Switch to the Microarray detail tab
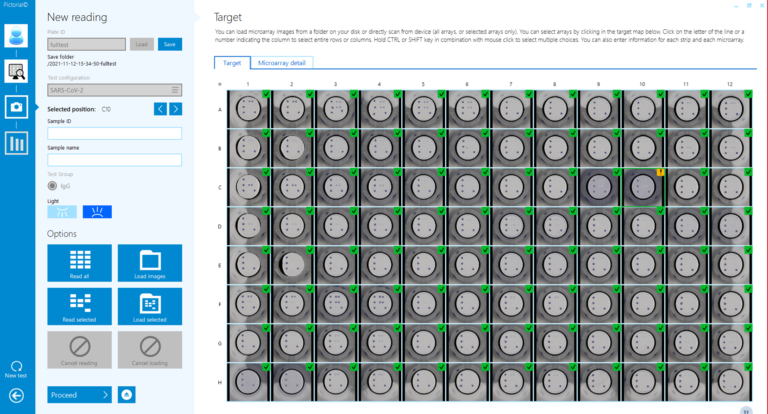The height and width of the screenshot is (414, 768). (x=282, y=63)
